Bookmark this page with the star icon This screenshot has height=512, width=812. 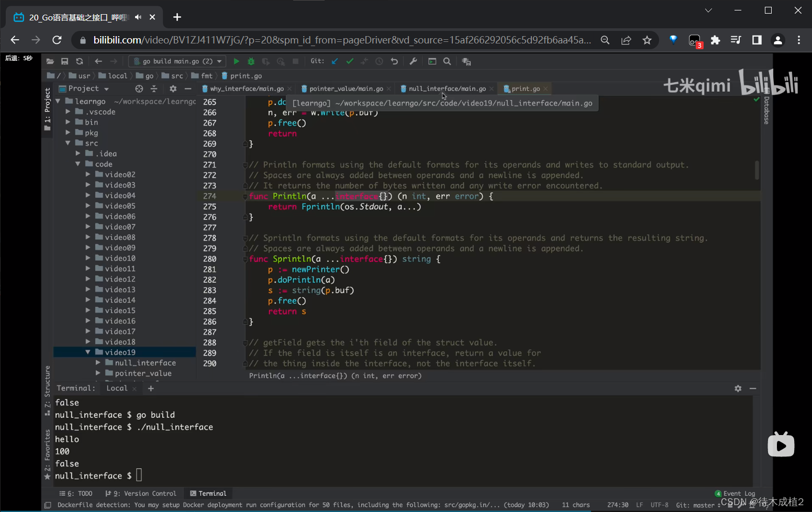click(647, 40)
